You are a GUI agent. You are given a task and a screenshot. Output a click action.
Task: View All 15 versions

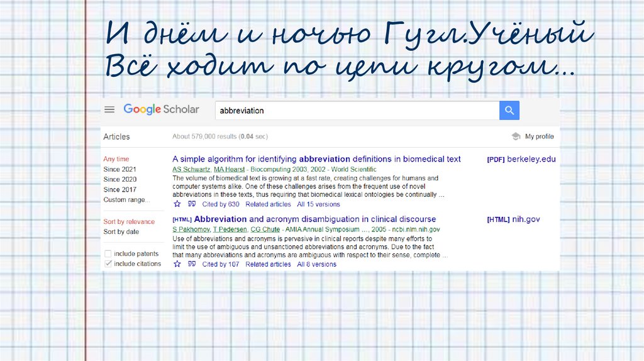[x=318, y=204]
